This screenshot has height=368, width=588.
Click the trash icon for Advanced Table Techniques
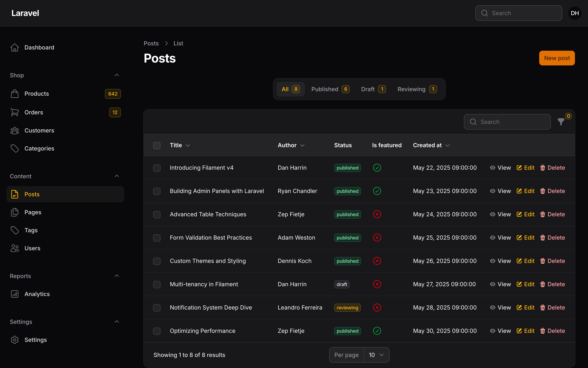pyautogui.click(x=542, y=214)
